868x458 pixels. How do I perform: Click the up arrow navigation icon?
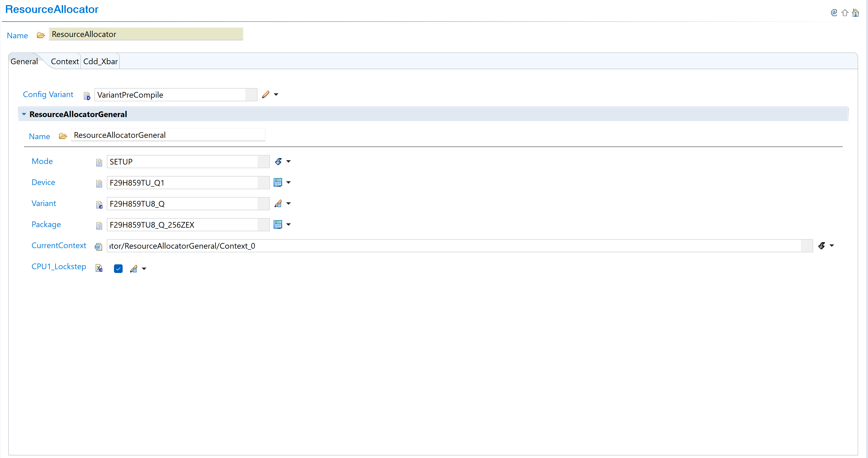pyautogui.click(x=845, y=13)
